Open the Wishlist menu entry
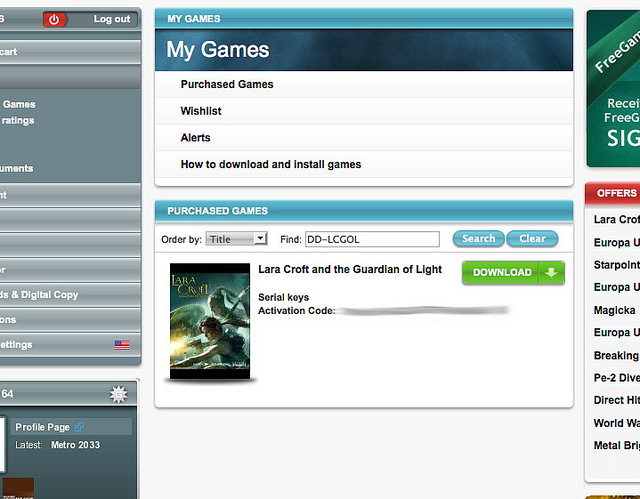 click(201, 111)
